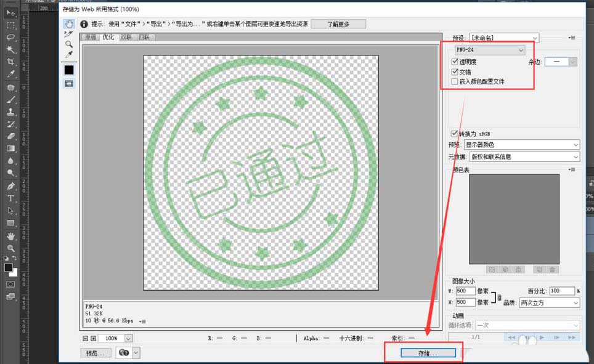The image size is (594, 364).
Task: Toggle slices visibility below the color swatch
Action: (70, 84)
